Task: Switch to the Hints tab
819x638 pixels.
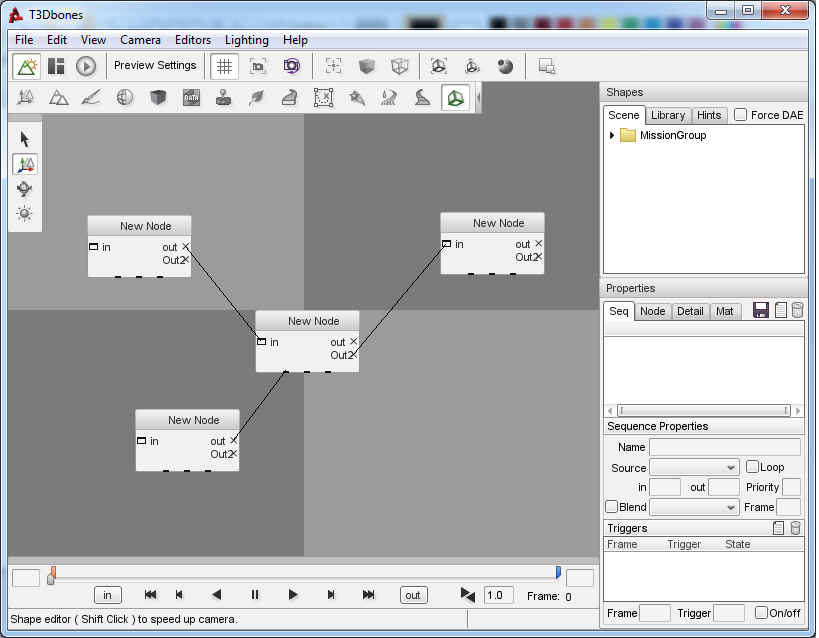Action: click(709, 115)
